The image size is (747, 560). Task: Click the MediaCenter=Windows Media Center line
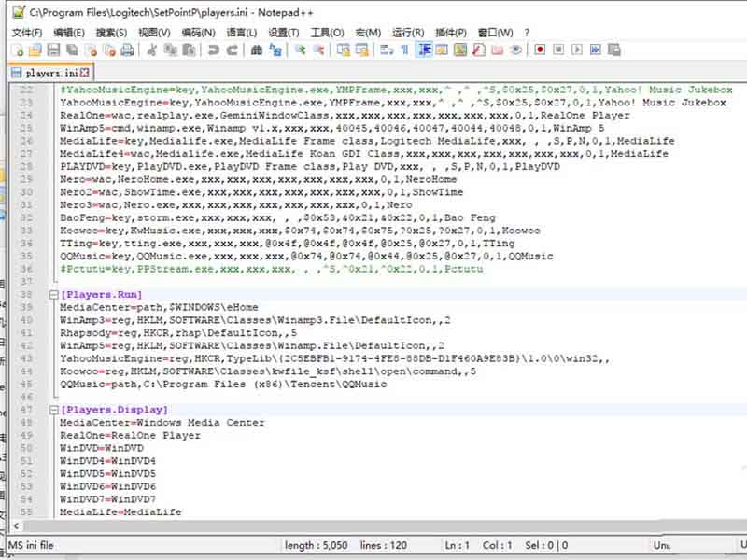point(162,423)
